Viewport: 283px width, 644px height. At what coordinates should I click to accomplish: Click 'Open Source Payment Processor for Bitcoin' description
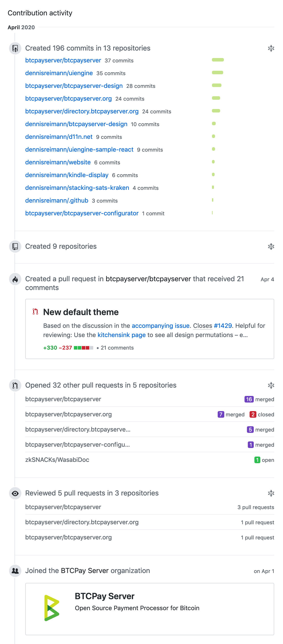click(137, 608)
